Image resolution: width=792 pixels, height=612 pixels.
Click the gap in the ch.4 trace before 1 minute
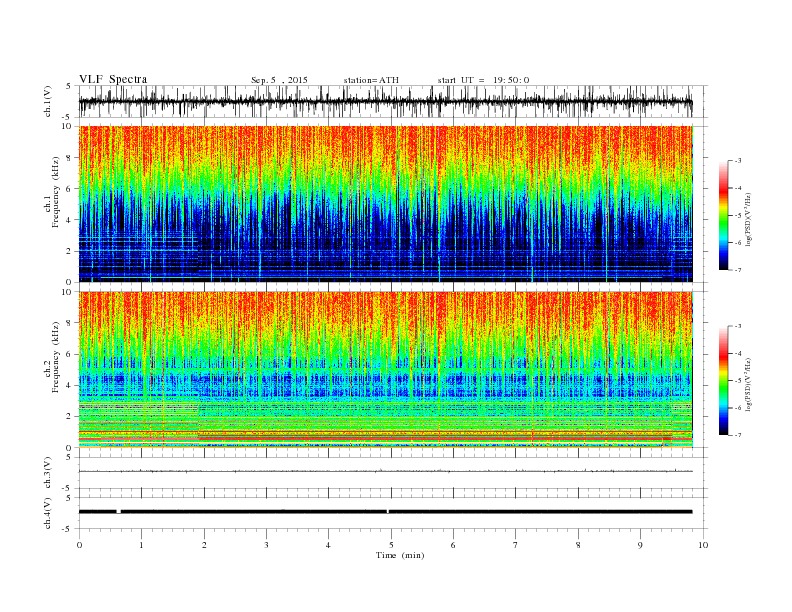119,512
